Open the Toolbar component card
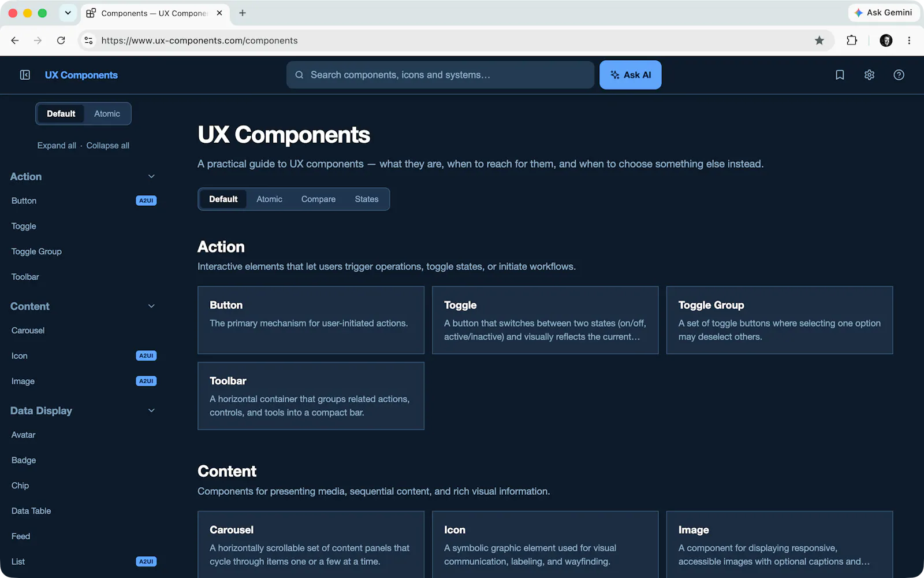This screenshot has width=924, height=578. coord(311,396)
